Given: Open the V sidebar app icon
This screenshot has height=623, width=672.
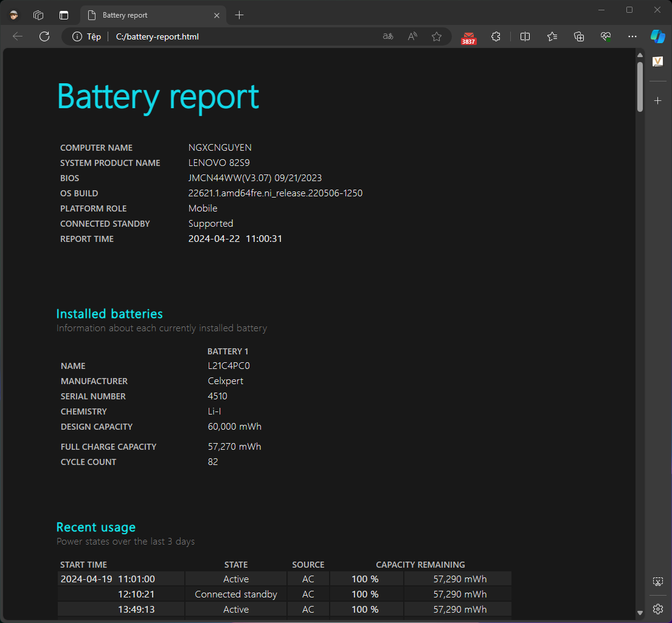Looking at the screenshot, I should coord(658,62).
